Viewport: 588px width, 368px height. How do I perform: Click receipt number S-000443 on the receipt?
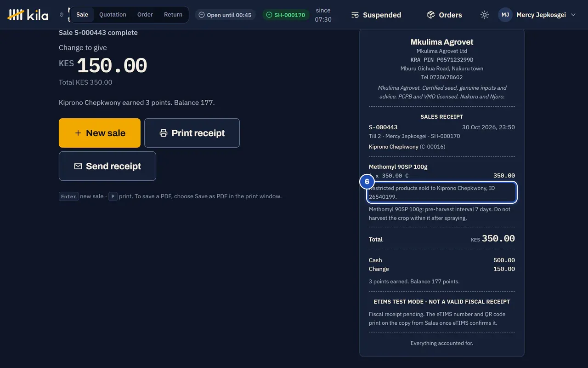pos(383,127)
